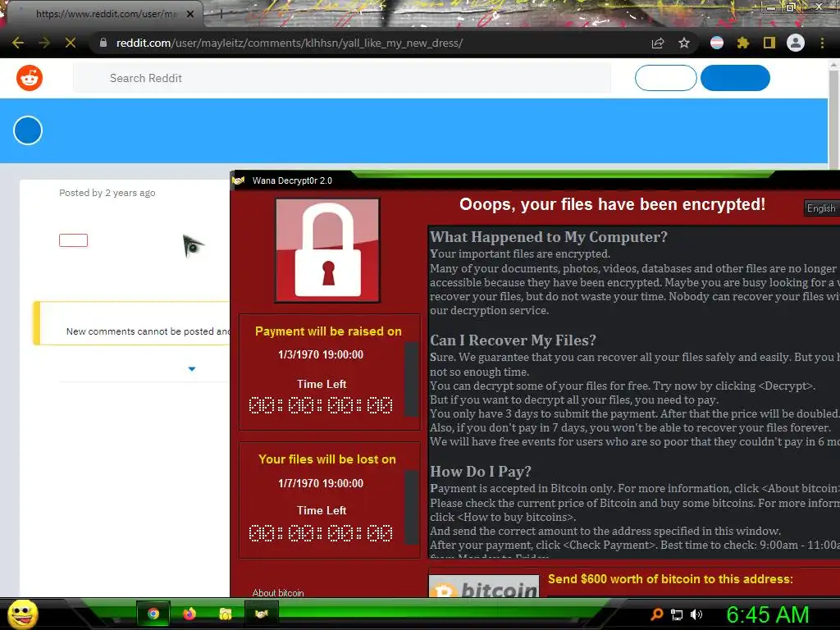This screenshot has width=840, height=630.
Task: Click the bitcoin logo image
Action: pyautogui.click(x=484, y=586)
